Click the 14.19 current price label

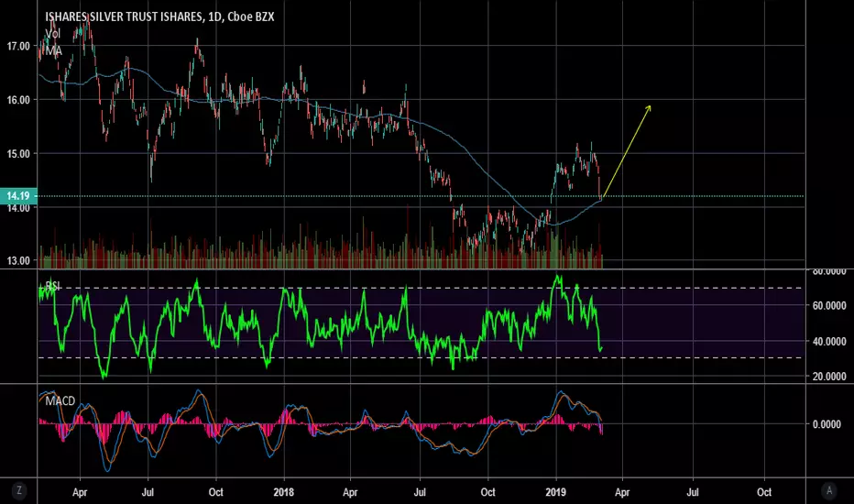point(18,196)
